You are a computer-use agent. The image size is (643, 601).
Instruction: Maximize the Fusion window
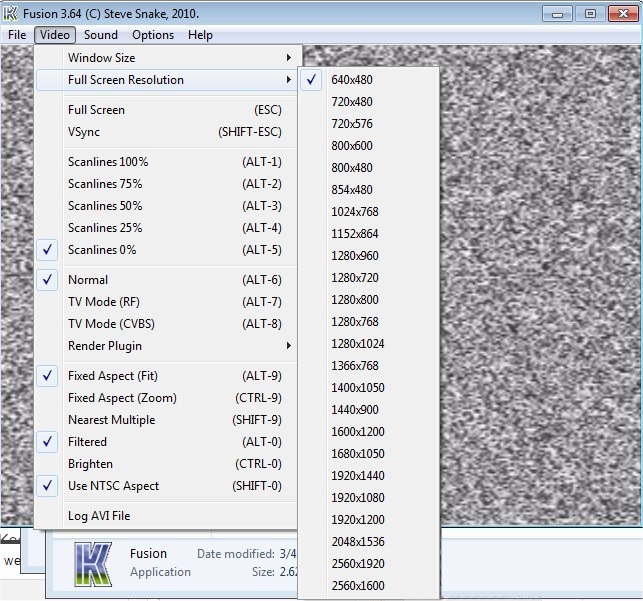click(x=590, y=13)
